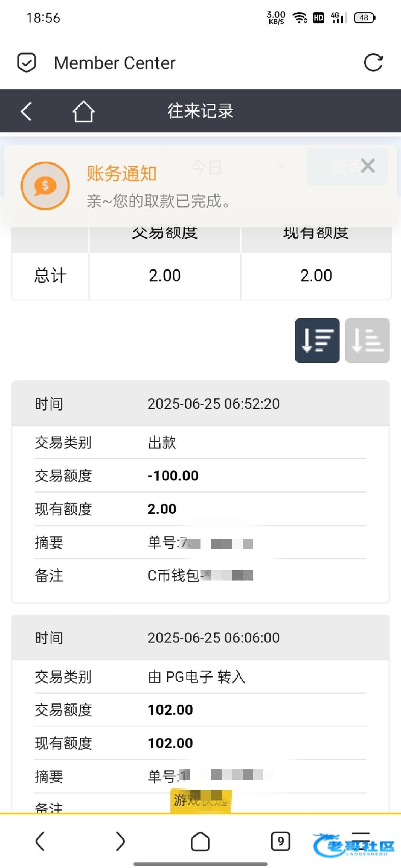
Task: Tap the 往来记录 page title
Action: (200, 111)
